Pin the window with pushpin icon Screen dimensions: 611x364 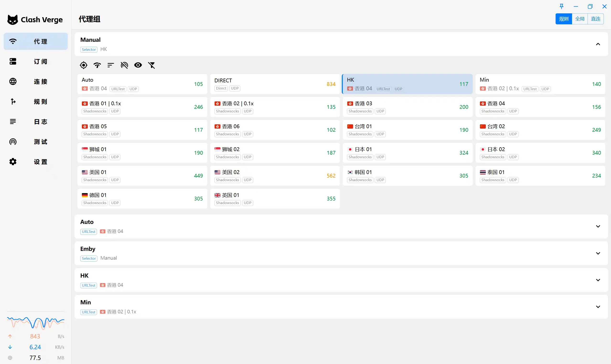click(561, 6)
